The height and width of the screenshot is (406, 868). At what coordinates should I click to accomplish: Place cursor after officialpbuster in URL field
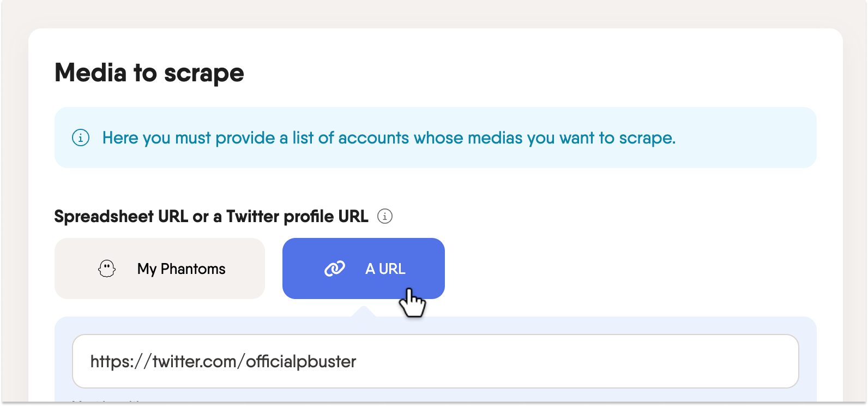(357, 361)
